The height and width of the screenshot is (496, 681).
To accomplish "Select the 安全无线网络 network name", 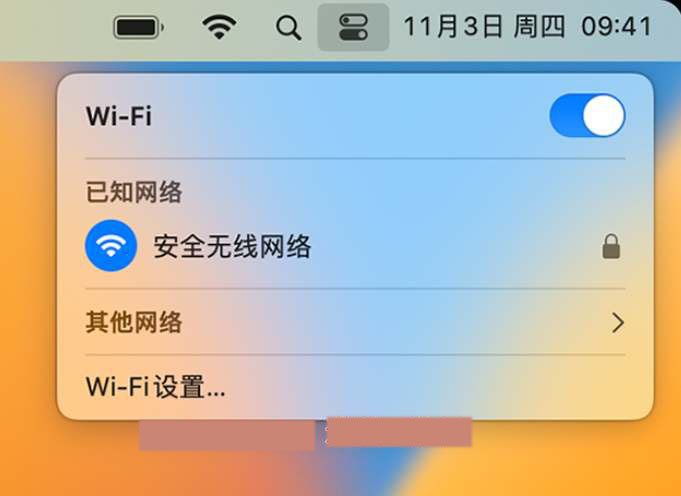I will [232, 247].
